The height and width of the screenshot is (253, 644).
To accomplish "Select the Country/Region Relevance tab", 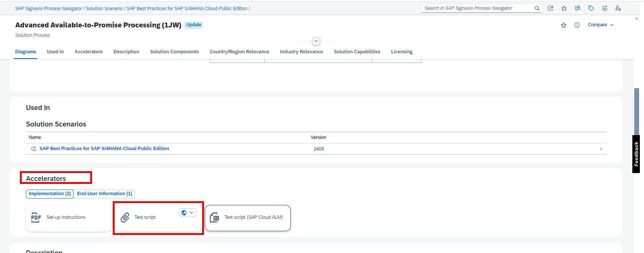I will 239,52.
